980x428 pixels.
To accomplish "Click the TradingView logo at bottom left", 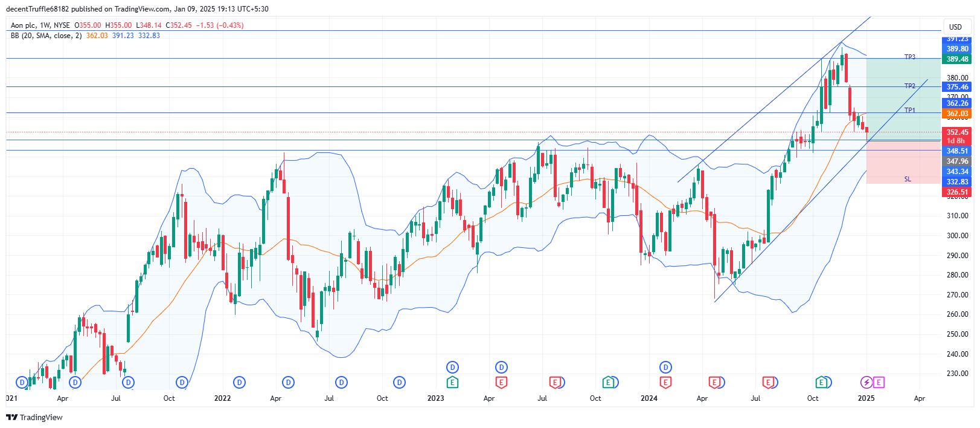I will (34, 417).
